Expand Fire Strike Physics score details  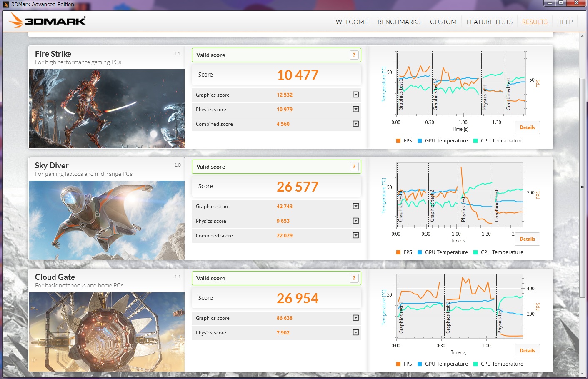(356, 109)
